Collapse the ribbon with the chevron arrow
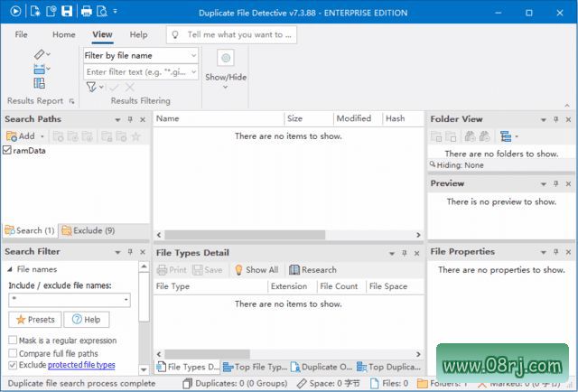This screenshot has width=578, height=392. pyautogui.click(x=567, y=106)
